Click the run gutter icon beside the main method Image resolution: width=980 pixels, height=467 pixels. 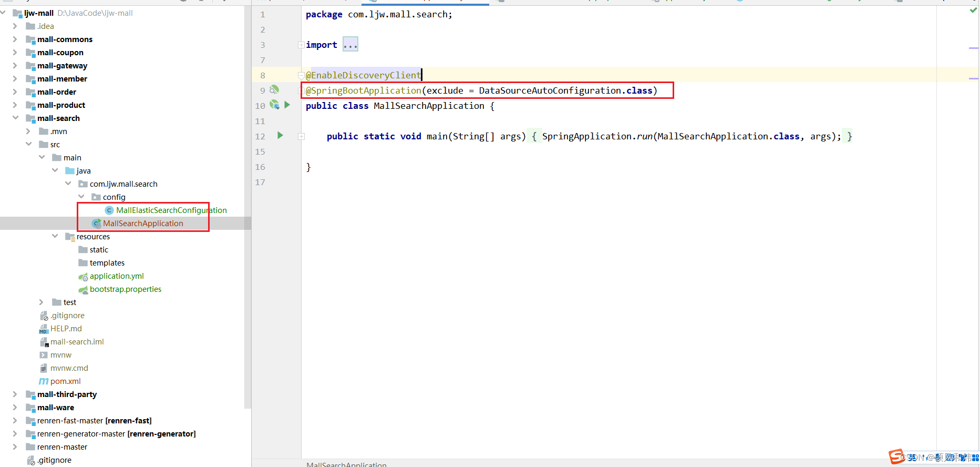[280, 136]
